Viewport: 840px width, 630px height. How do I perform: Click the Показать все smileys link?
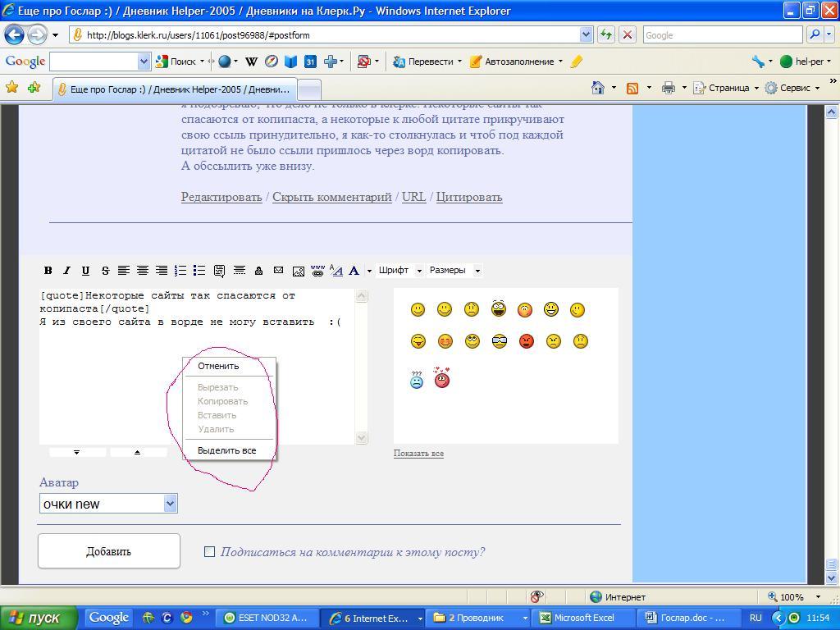click(418, 453)
